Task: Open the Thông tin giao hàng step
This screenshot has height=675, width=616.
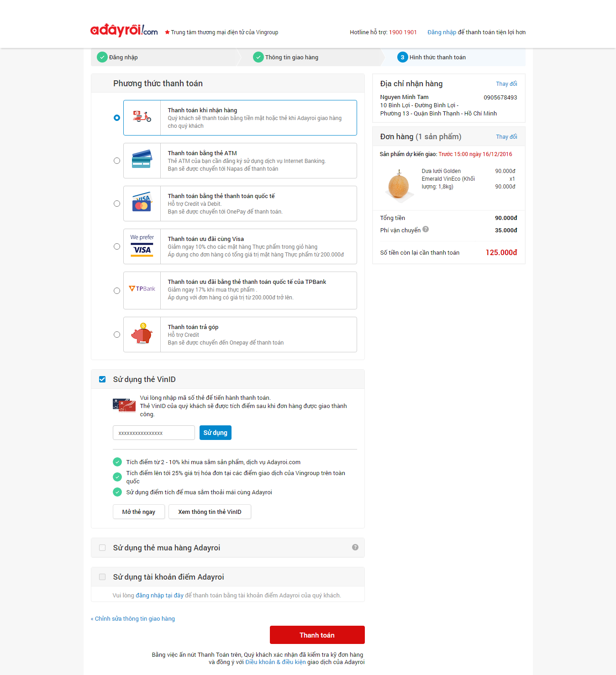Action: coord(286,58)
